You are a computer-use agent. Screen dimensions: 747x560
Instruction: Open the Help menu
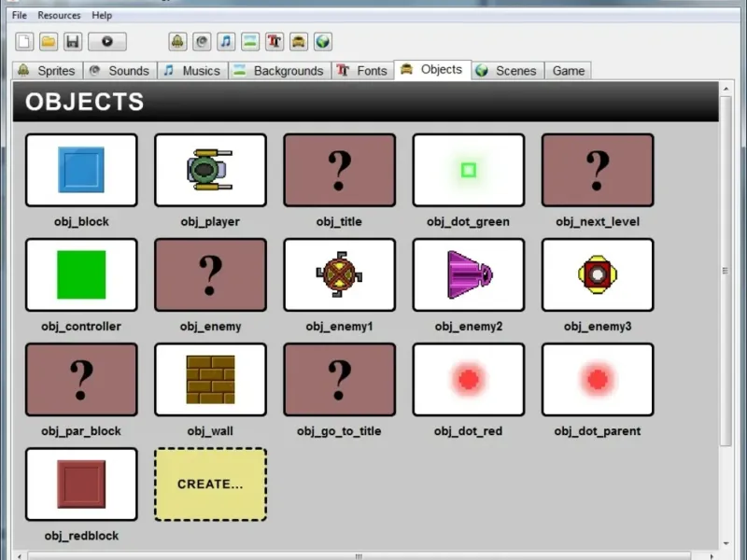click(x=102, y=15)
